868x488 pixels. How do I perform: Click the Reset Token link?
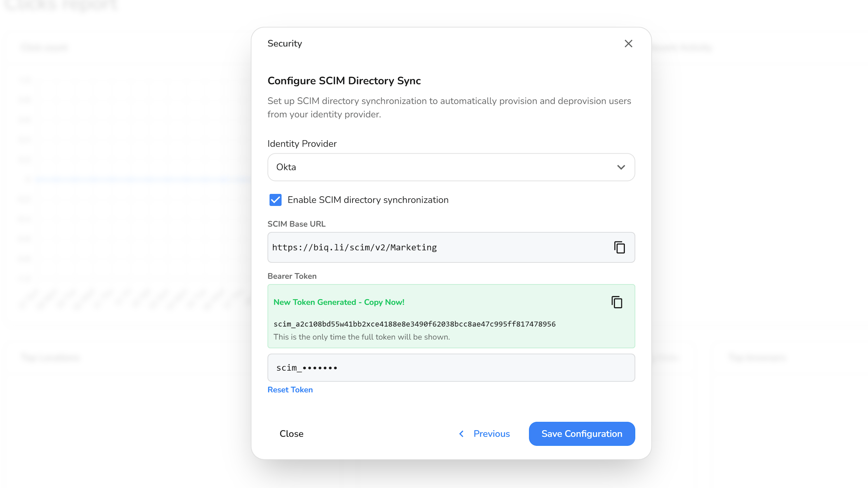point(290,390)
